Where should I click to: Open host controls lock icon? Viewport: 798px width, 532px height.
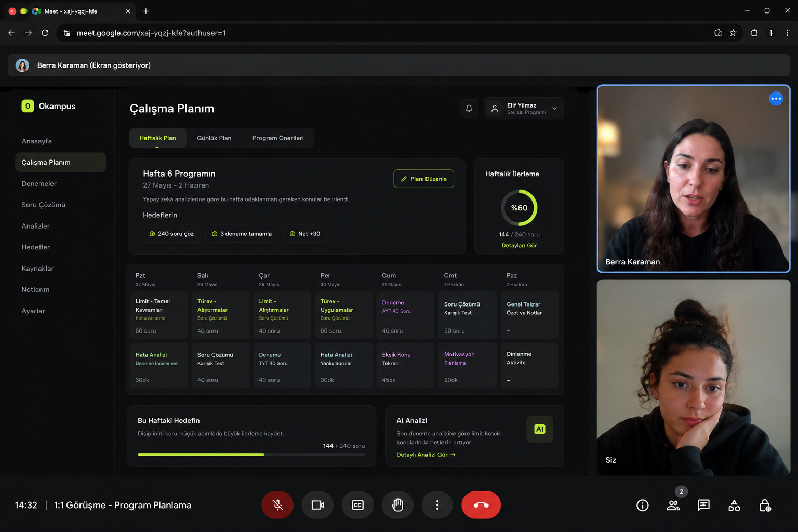coord(765,506)
